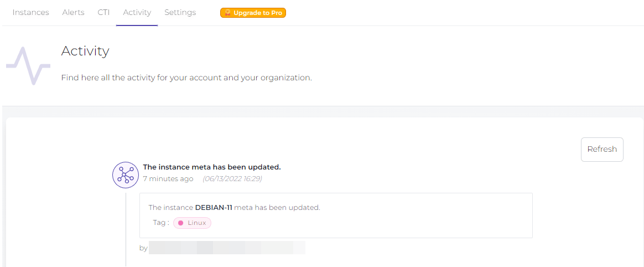Viewport: 644px width, 267px height.
Task: Click the medal icon in Upgrade badge
Action: [x=227, y=13]
